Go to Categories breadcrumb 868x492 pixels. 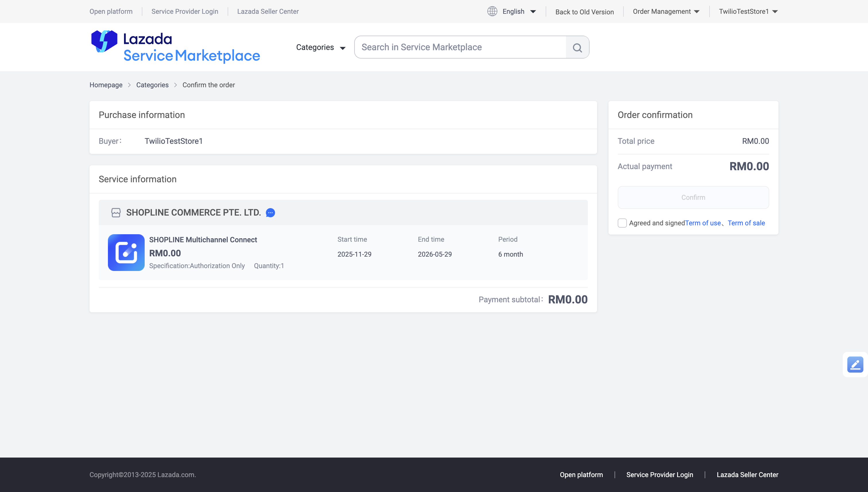pyautogui.click(x=152, y=85)
